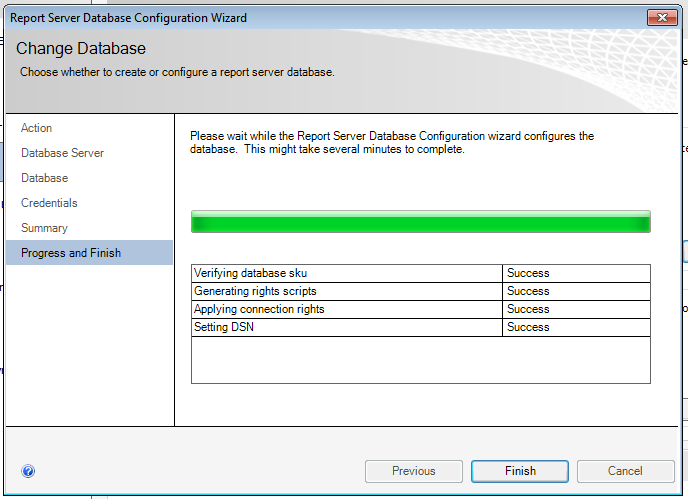Go to the Summary step
This screenshot has width=688, height=499.
[x=44, y=228]
